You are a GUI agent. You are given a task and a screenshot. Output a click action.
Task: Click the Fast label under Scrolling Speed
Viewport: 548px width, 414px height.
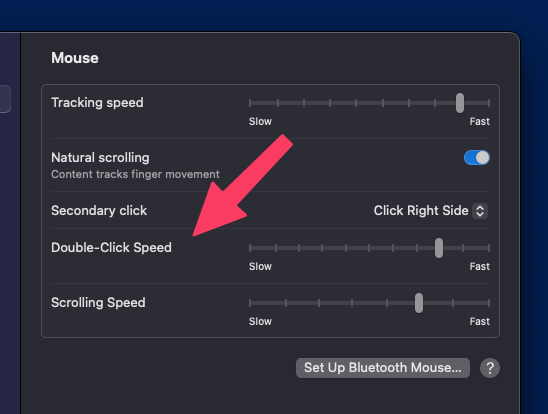[x=480, y=321]
